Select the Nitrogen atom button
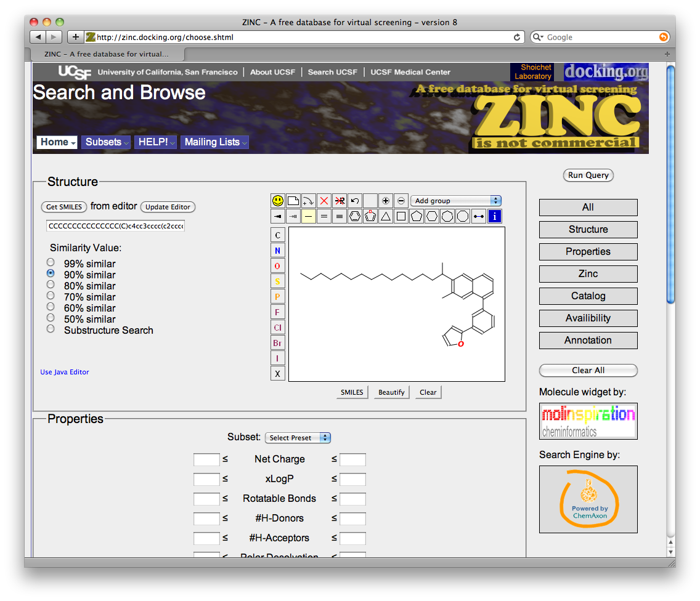Image resolution: width=700 pixels, height=601 pixels. coord(278,251)
